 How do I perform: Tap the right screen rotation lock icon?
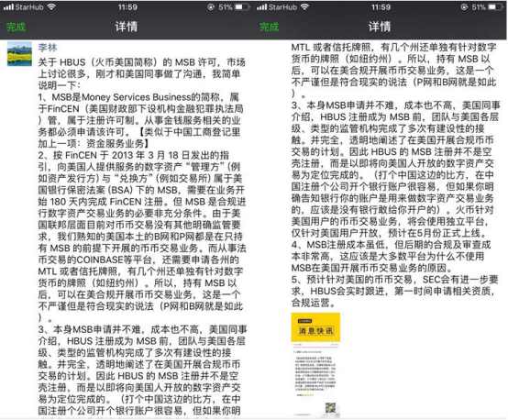click(464, 6)
